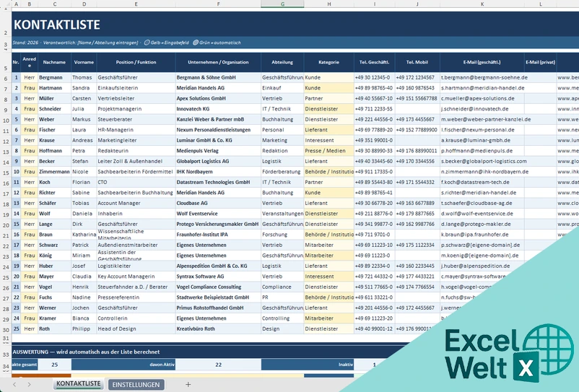Click the E-Mail (privat) heading
This screenshot has height=392, width=579.
click(x=541, y=62)
